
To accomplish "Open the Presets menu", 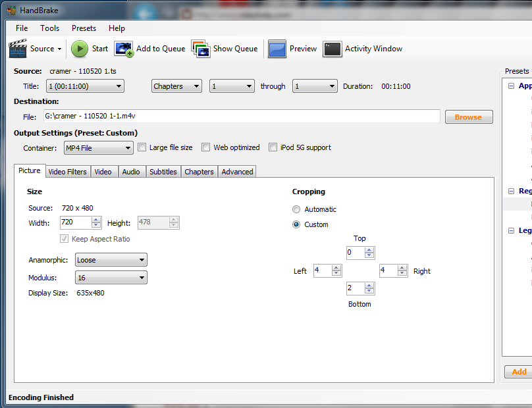I will (84, 28).
